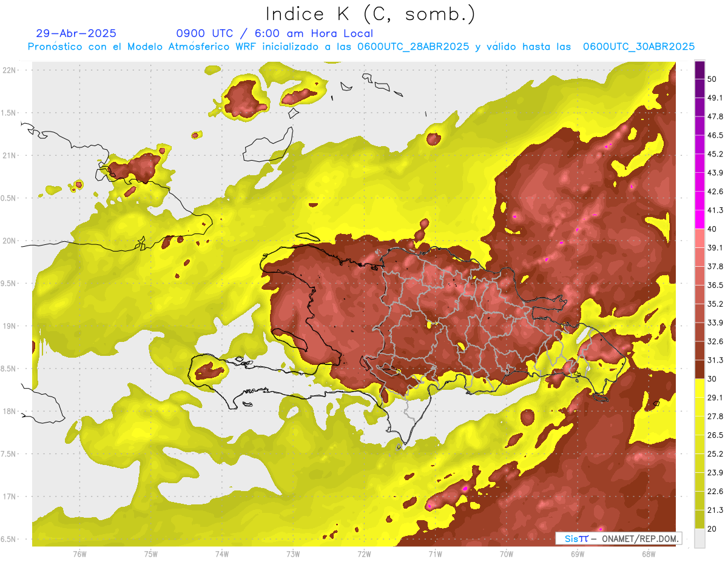Click legend value '41.3'
728x562 pixels.
pyautogui.click(x=715, y=210)
